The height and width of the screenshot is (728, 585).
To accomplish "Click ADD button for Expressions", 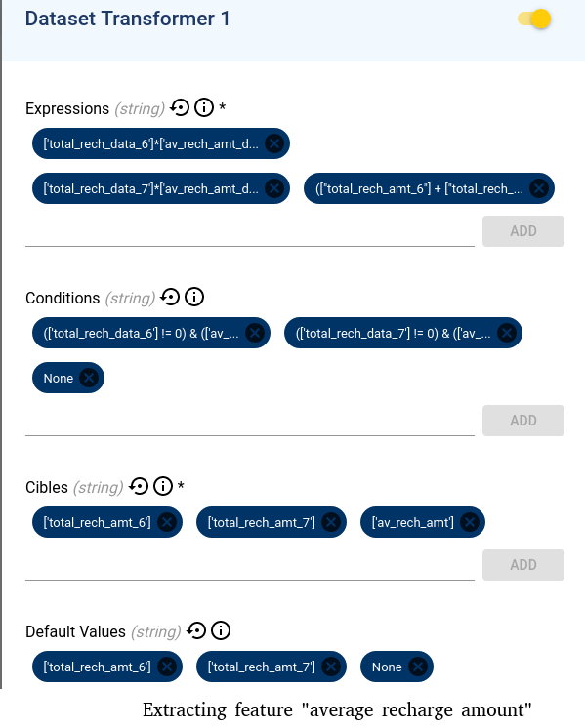I will pyautogui.click(x=523, y=230).
